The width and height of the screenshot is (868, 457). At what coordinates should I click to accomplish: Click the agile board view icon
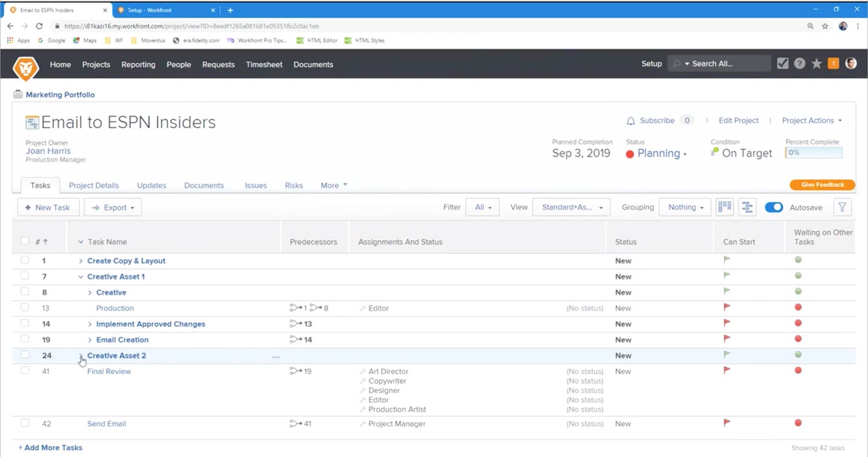(724, 207)
